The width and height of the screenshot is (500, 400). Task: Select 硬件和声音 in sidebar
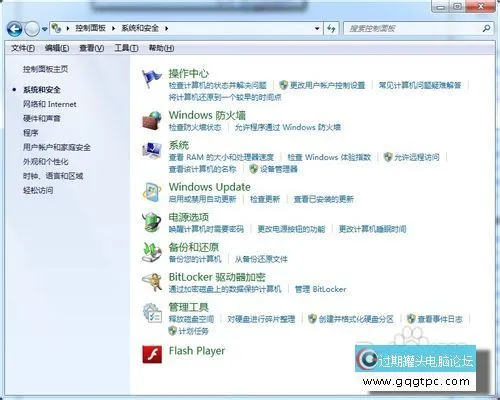(42, 118)
